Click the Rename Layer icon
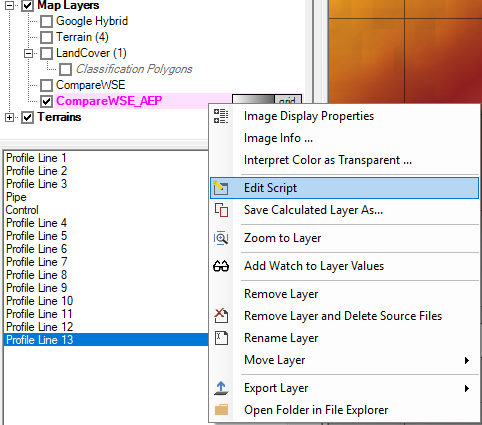Image resolution: width=482 pixels, height=425 pixels. click(x=221, y=338)
